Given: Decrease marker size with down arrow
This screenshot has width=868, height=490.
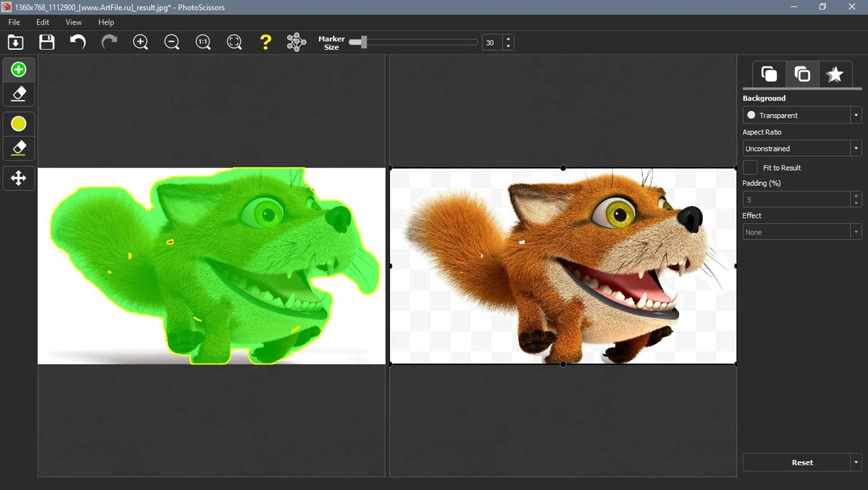Looking at the screenshot, I should pos(508,46).
